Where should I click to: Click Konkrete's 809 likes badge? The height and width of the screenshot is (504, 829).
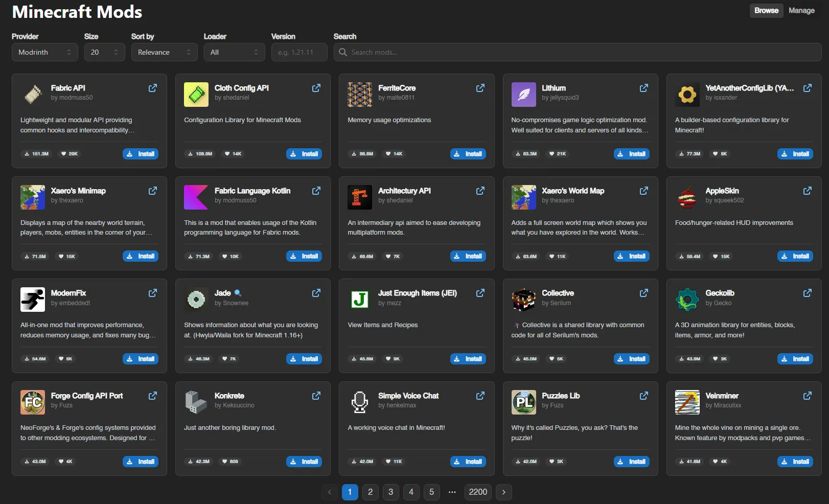230,462
